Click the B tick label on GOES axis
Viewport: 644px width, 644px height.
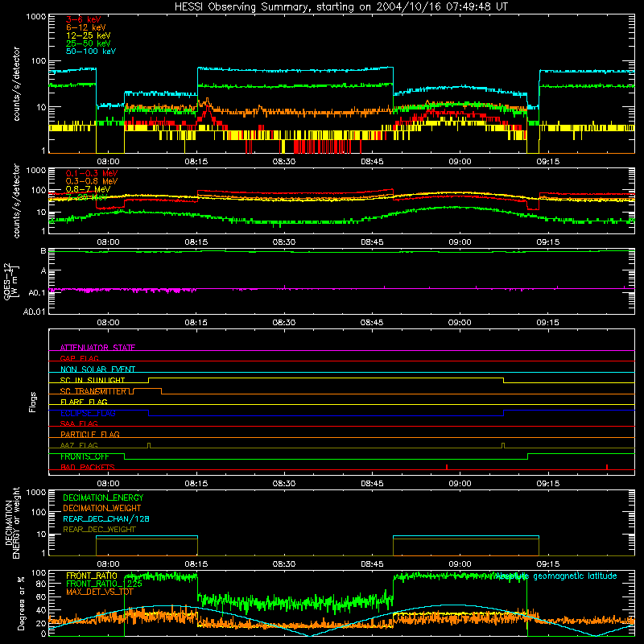43,250
